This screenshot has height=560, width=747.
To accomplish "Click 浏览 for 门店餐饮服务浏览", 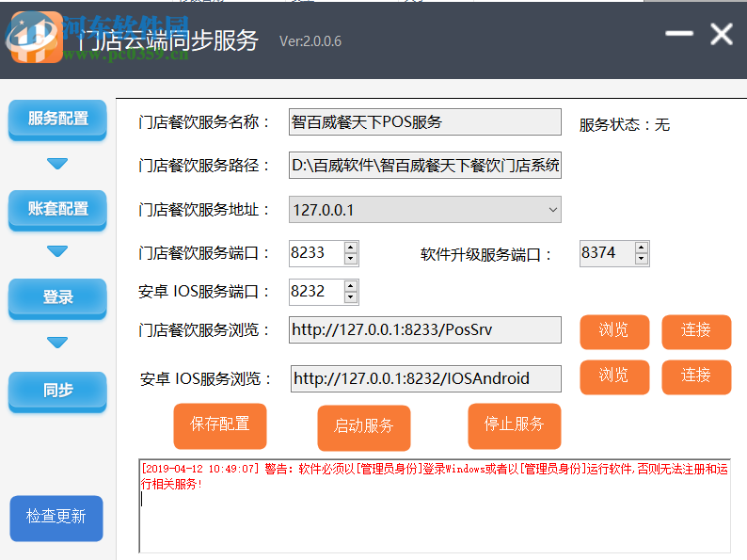I will coord(614,331).
